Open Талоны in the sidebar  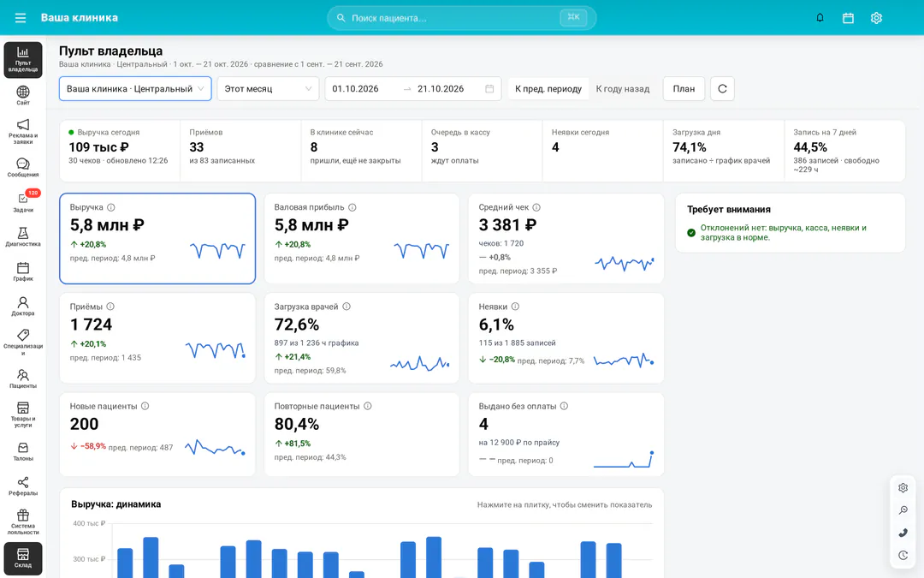[23, 451]
